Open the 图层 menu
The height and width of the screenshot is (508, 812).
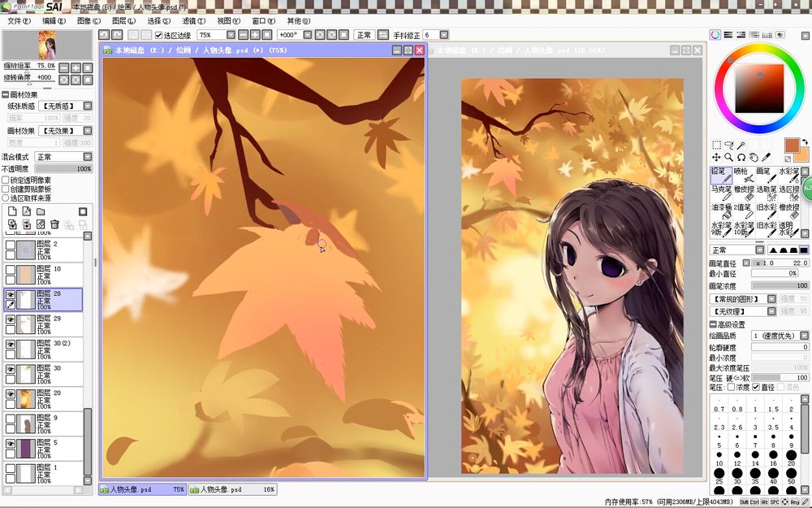point(123,21)
